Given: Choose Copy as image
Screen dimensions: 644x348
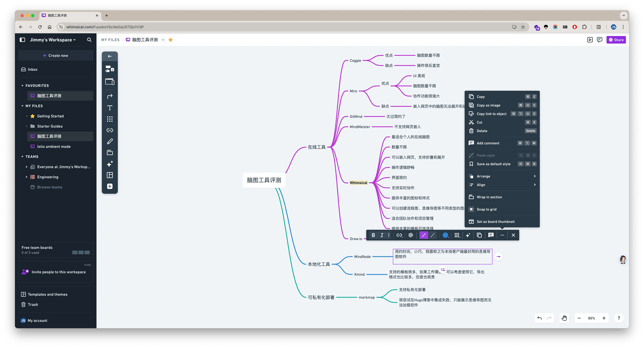Looking at the screenshot, I should click(x=502, y=105).
